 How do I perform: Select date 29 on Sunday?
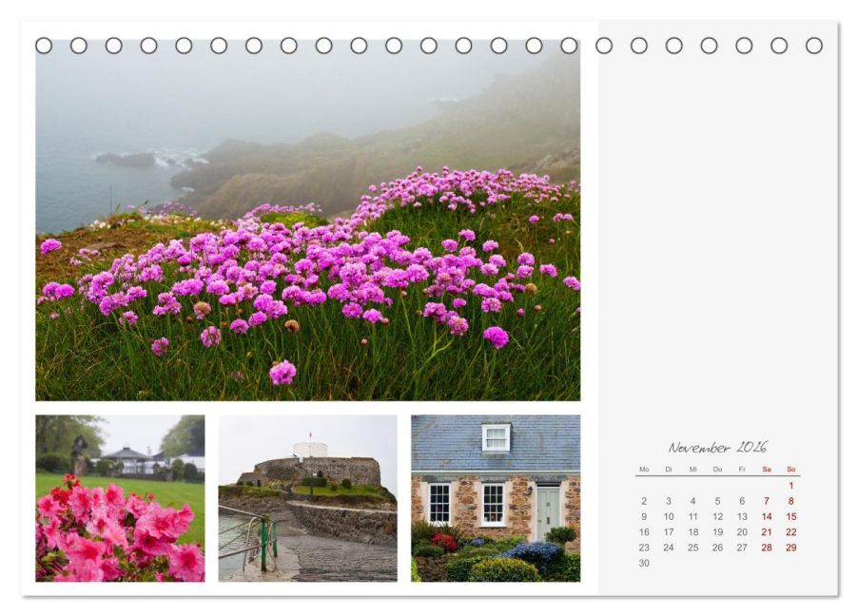(x=791, y=548)
